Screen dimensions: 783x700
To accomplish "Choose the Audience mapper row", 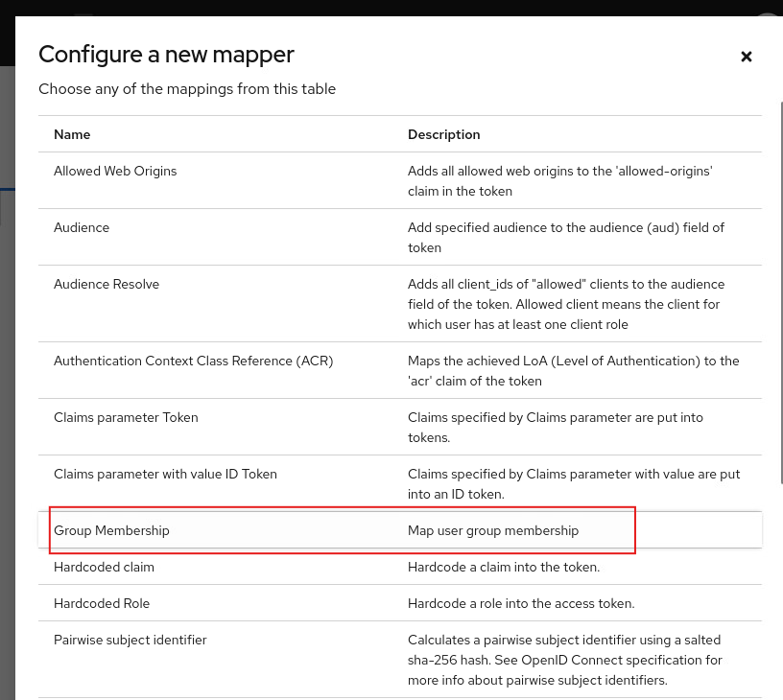I will pos(400,237).
